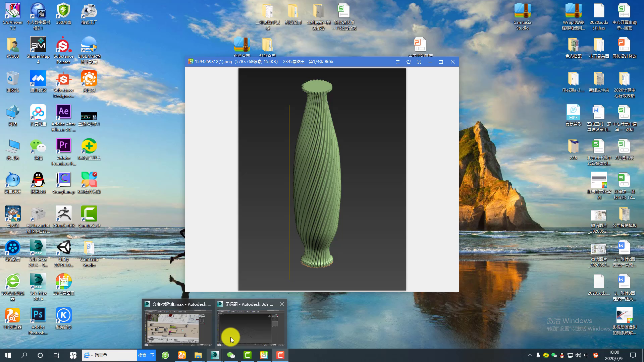Open File Explorer from the taskbar
This screenshot has width=644, height=362.
198,355
